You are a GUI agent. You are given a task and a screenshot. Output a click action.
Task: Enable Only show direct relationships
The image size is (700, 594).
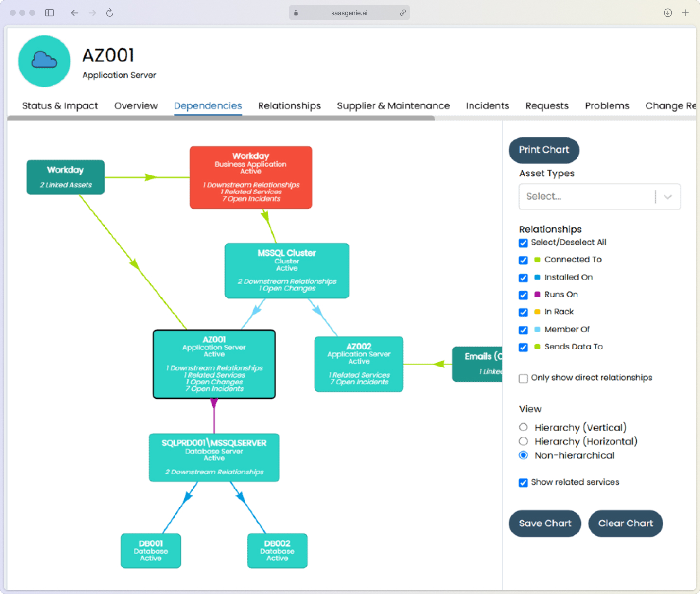point(523,378)
